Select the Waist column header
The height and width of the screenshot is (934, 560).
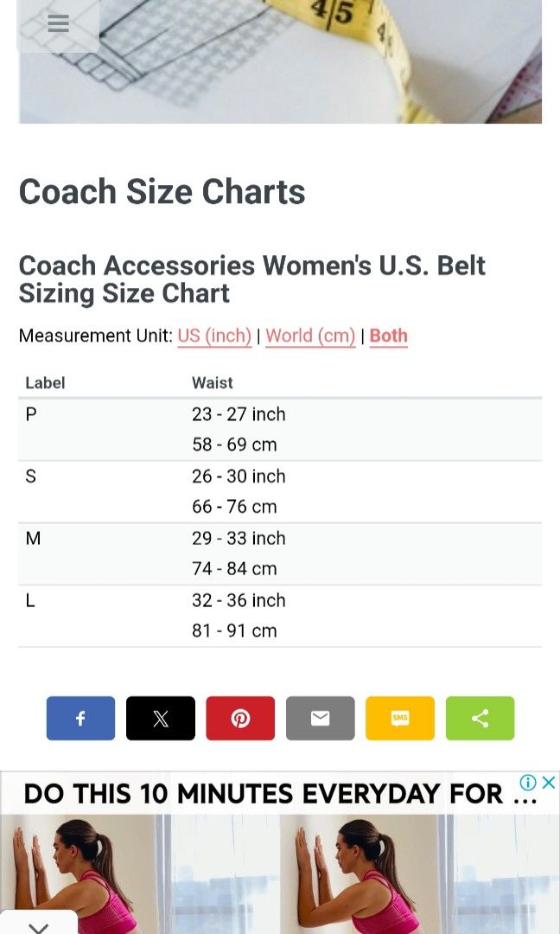212,382
